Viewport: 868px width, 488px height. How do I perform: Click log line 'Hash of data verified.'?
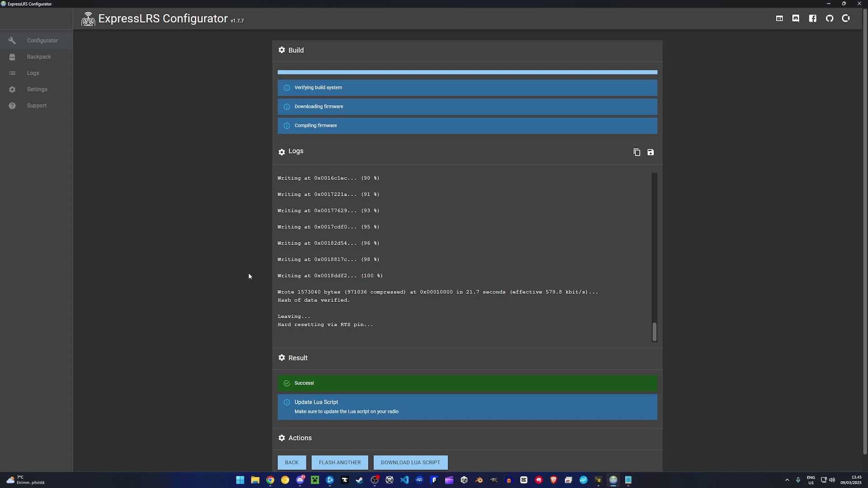click(314, 300)
